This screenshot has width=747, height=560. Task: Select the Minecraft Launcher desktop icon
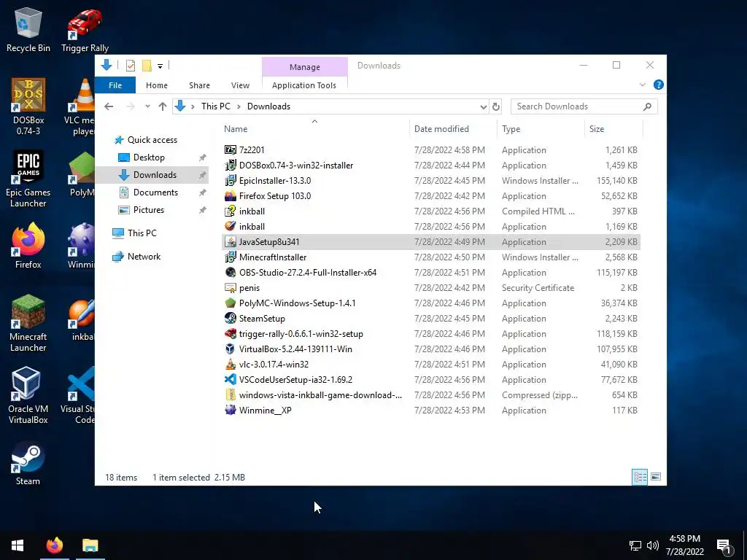(28, 323)
